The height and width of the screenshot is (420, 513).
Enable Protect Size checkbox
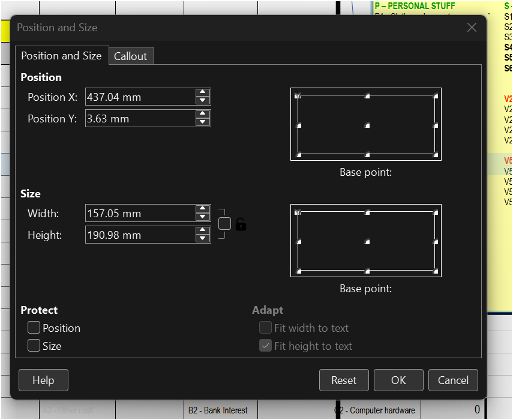(x=34, y=346)
